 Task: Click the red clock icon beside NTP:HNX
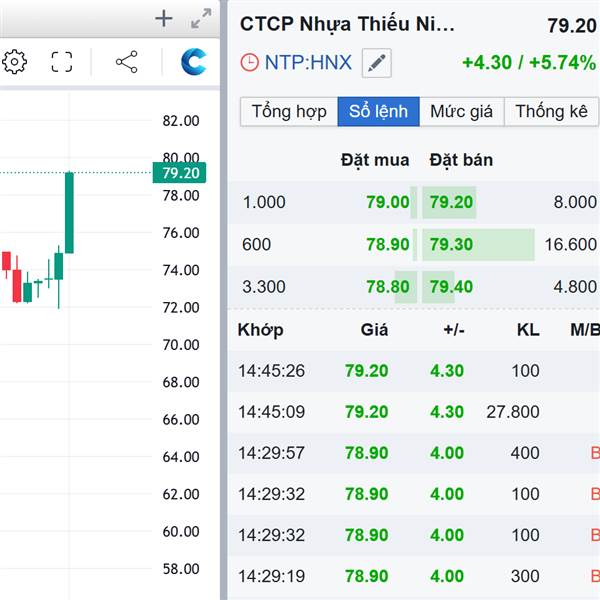point(249,62)
